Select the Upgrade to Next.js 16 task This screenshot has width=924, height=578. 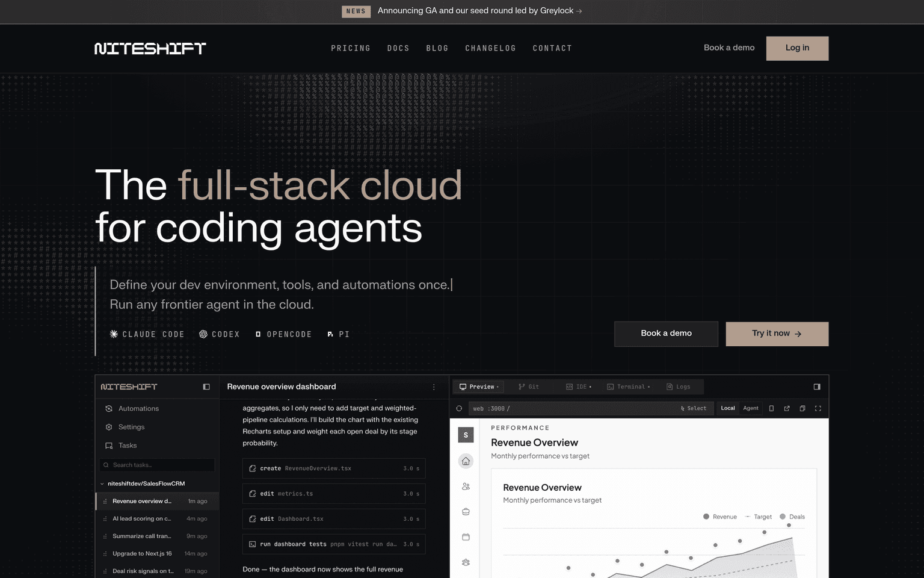[157, 553]
